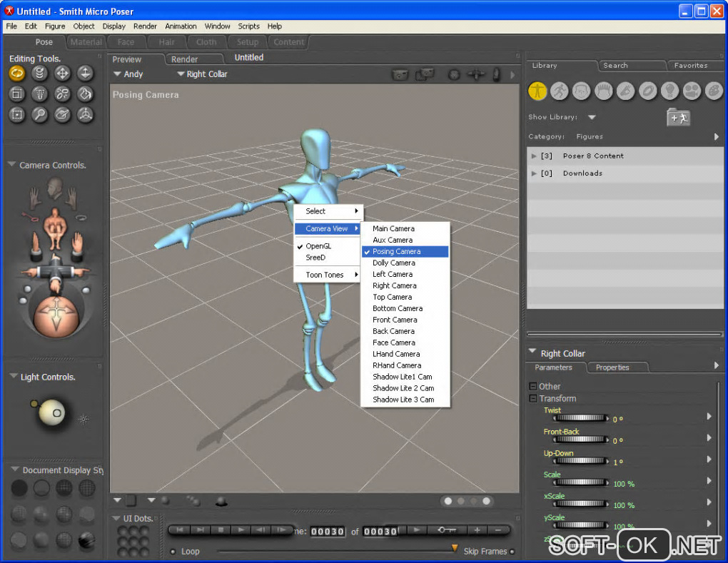
Task: Choose Face Camera from the submenu
Action: [394, 343]
